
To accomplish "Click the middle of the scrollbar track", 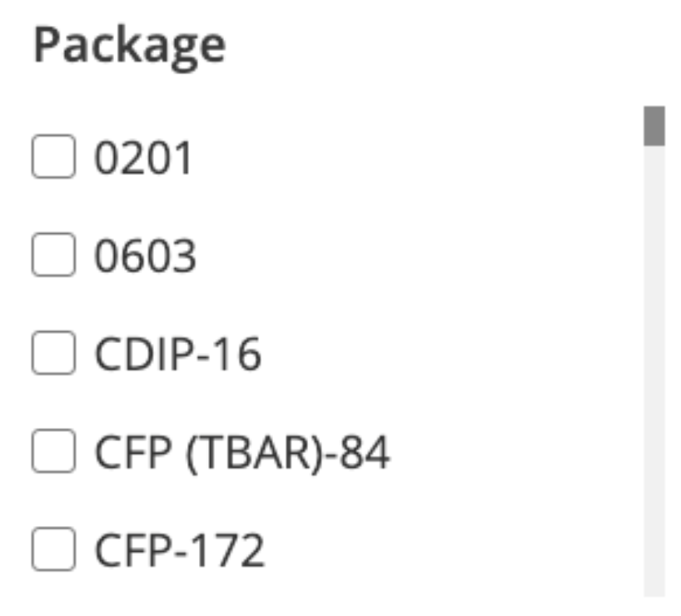I will (x=654, y=351).
